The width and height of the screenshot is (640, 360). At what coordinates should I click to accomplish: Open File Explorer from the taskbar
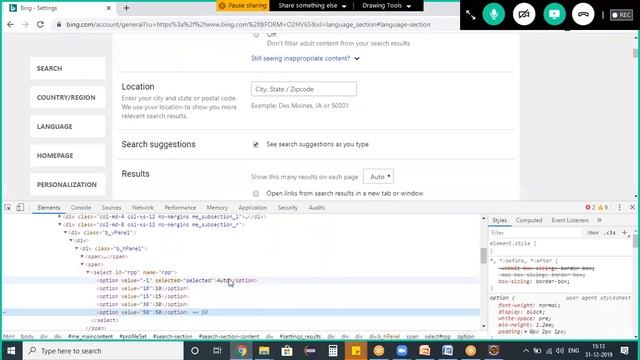[x=264, y=351]
